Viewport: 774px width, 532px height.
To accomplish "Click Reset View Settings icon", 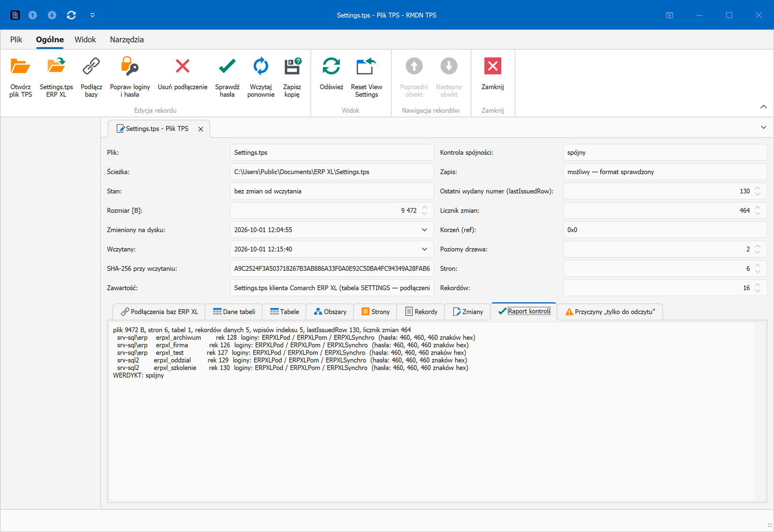I will tap(366, 66).
